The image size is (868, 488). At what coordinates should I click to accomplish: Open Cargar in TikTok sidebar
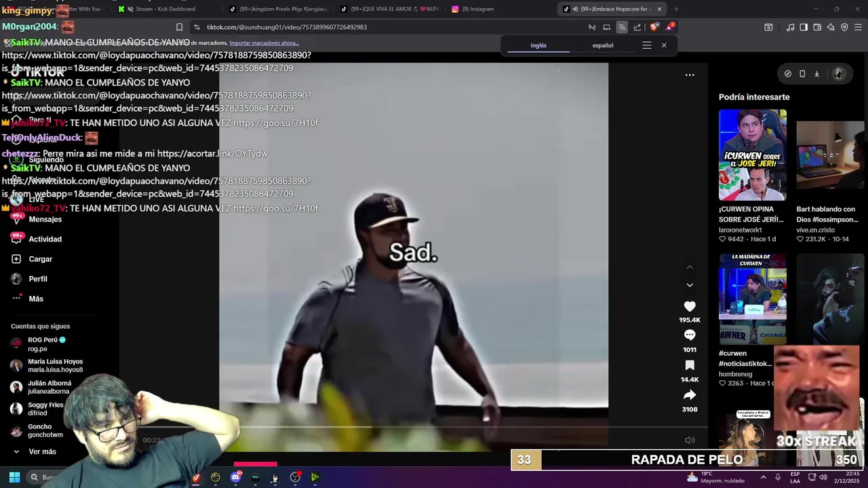click(40, 259)
